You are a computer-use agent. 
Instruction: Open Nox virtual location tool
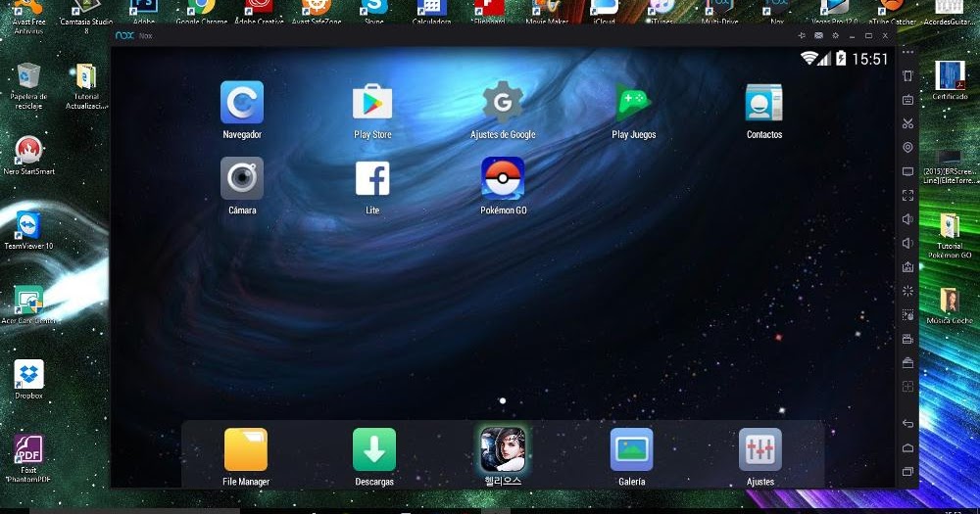907,148
